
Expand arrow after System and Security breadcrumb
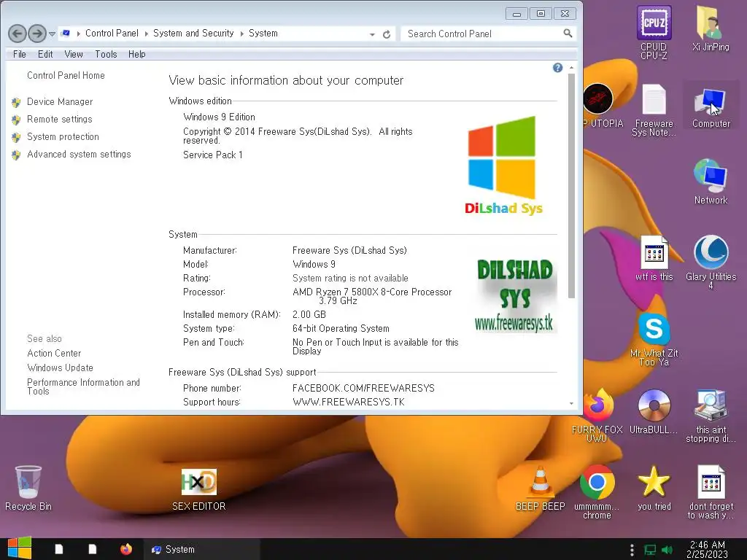coord(241,34)
